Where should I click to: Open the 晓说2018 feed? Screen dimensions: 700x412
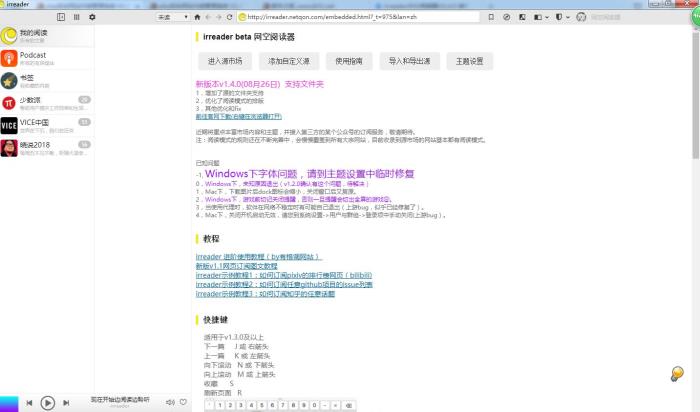pyautogui.click(x=47, y=148)
